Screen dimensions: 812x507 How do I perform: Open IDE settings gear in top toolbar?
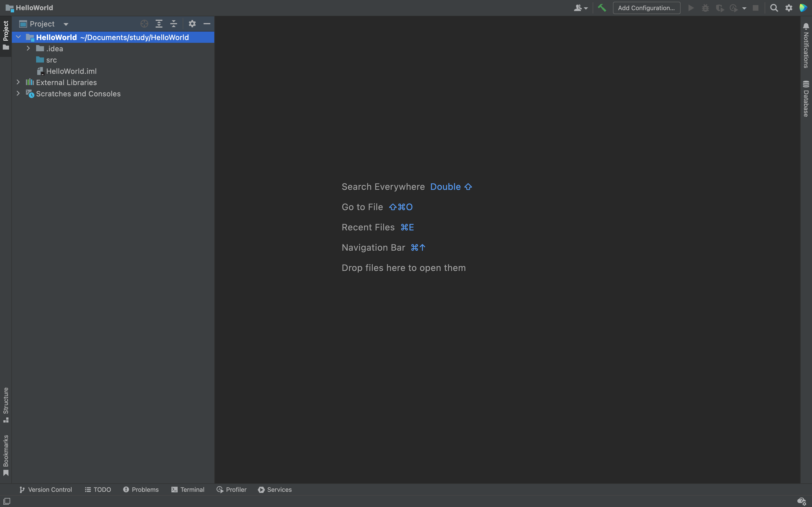coord(789,8)
